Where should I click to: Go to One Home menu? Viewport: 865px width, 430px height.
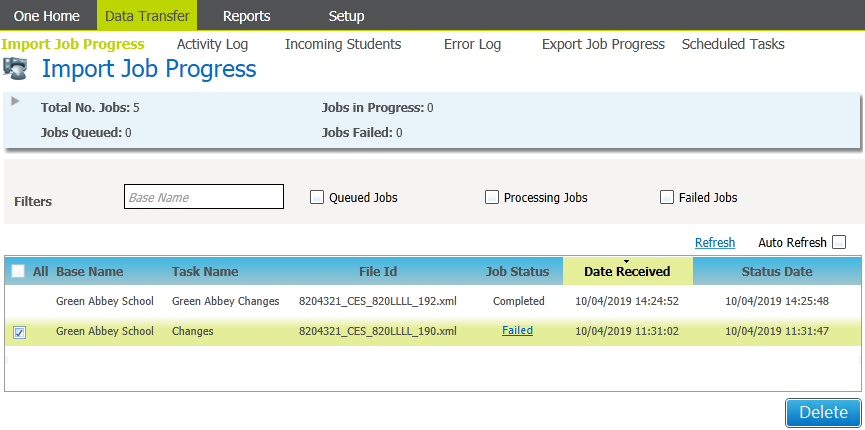click(47, 16)
